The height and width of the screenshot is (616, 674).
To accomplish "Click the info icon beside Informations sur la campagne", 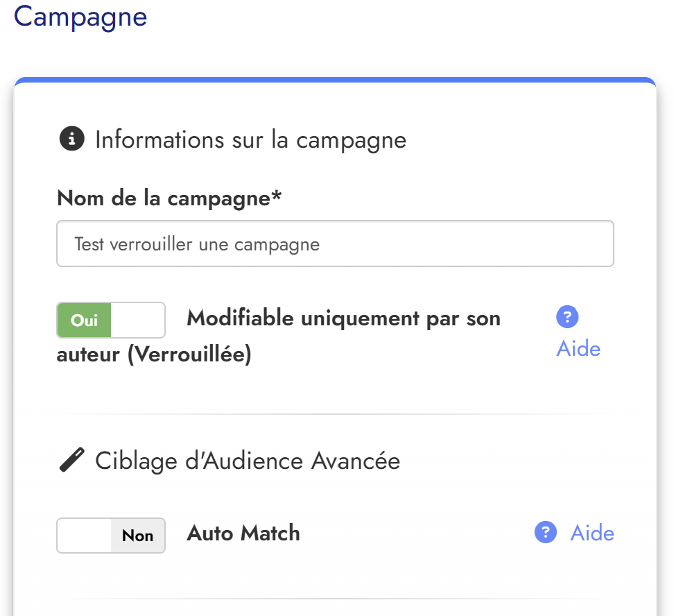I will (x=71, y=139).
